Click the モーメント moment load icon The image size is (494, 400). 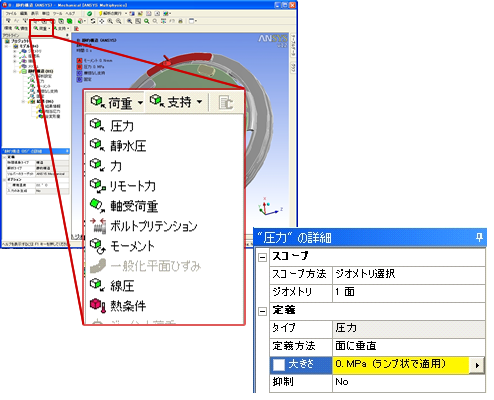98,246
